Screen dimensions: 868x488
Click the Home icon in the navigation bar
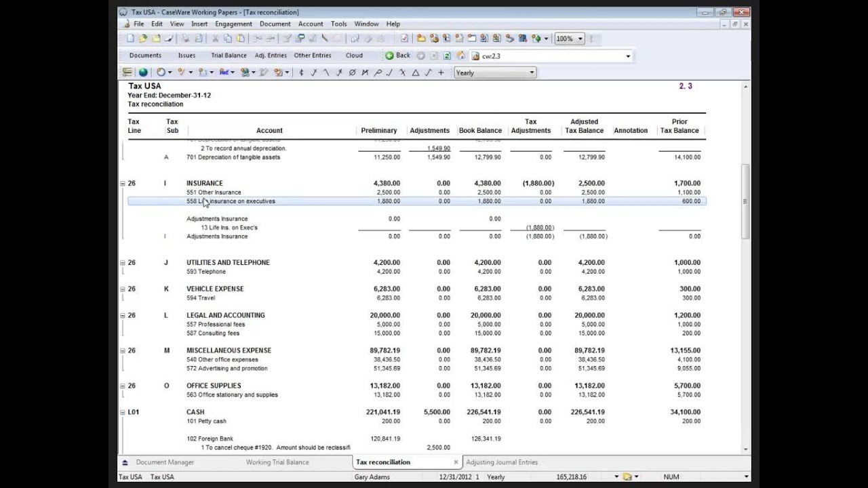(461, 56)
